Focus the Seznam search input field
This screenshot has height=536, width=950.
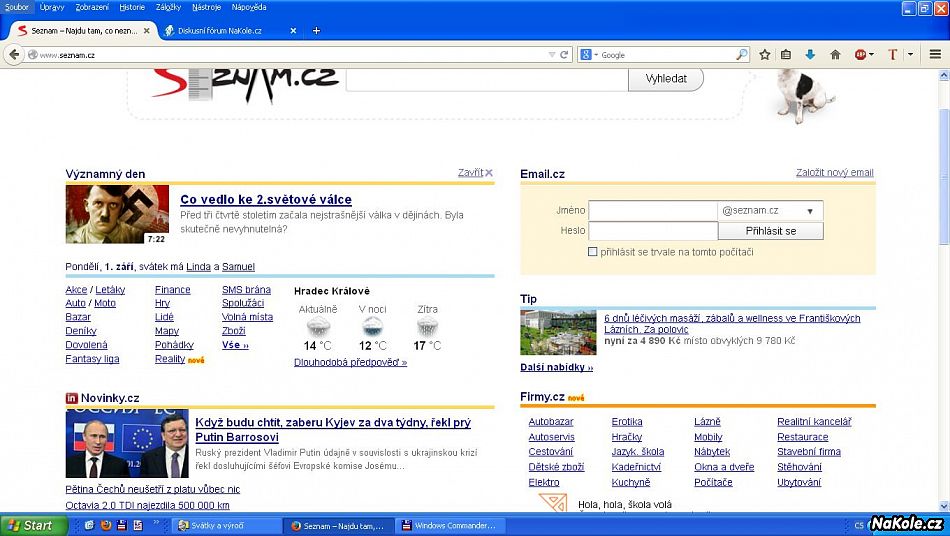[x=487, y=79]
